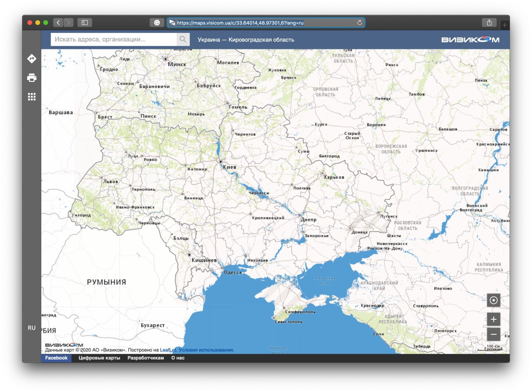Screen dimensions: 532x392
Task: Follow the Leaflet attribution link
Action: pyautogui.click(x=168, y=350)
